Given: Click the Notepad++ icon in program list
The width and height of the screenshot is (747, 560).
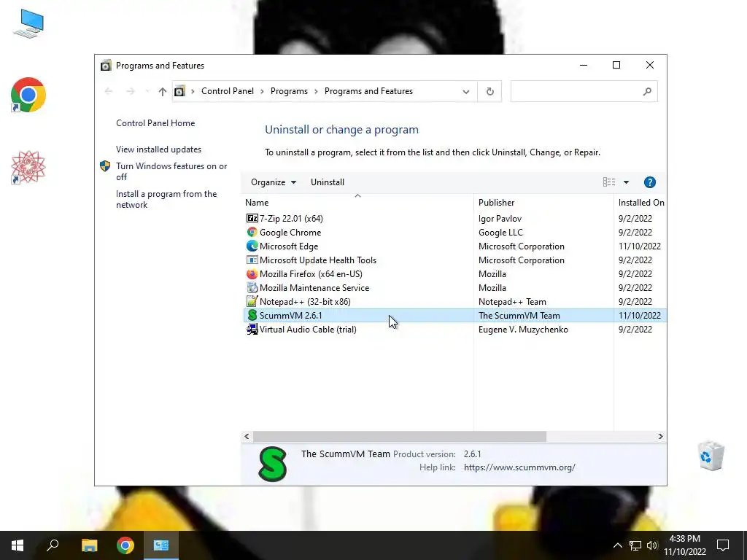Looking at the screenshot, I should [x=252, y=301].
